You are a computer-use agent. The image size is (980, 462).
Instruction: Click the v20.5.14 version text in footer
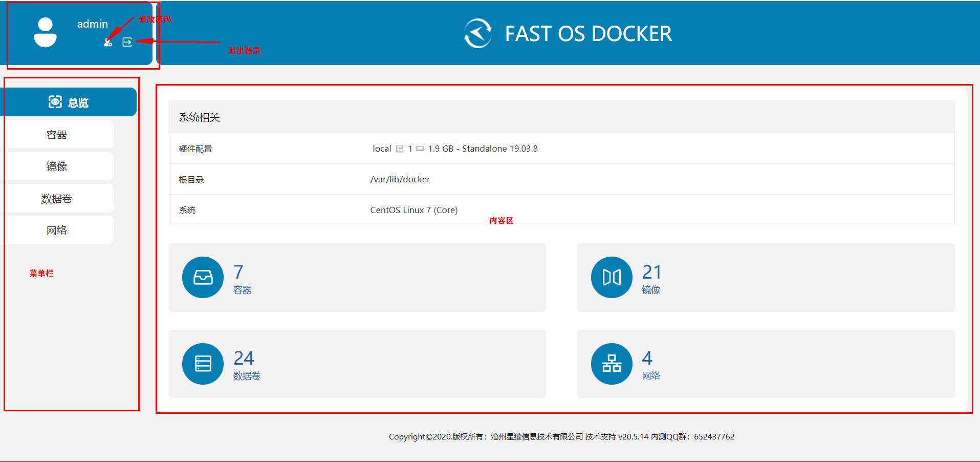coord(634,437)
